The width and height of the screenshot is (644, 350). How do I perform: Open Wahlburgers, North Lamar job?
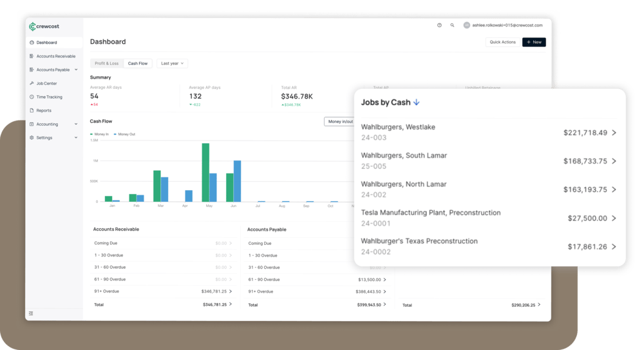click(x=489, y=190)
